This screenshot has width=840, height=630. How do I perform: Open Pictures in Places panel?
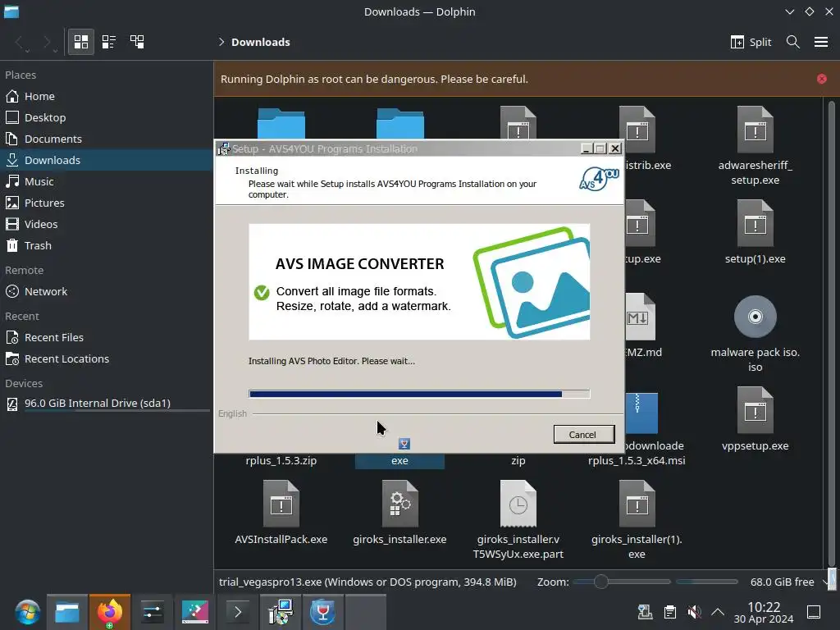(x=107, y=203)
